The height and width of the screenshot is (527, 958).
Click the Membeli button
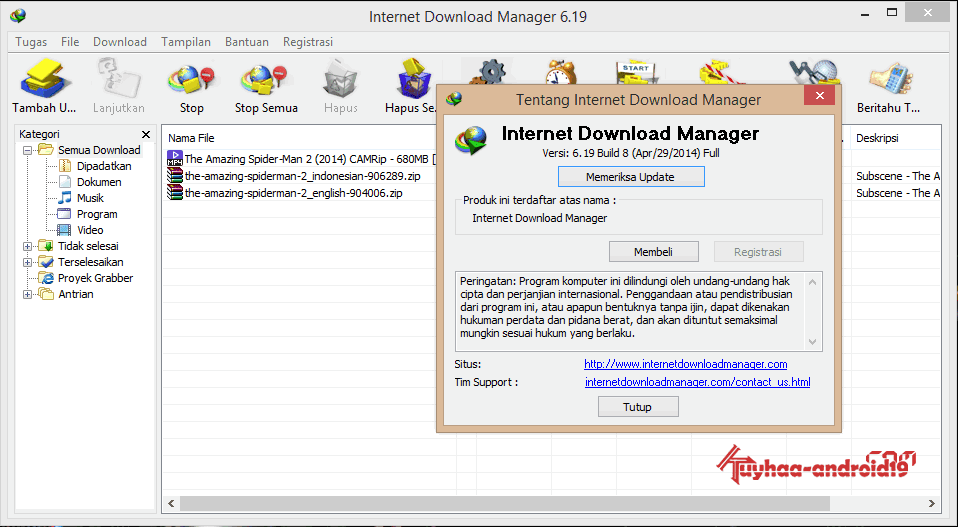[x=654, y=252]
